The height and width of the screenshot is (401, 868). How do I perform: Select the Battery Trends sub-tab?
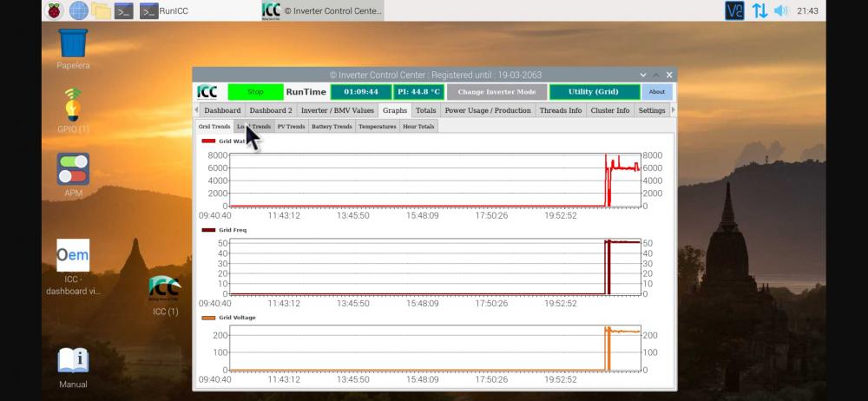[x=332, y=126]
